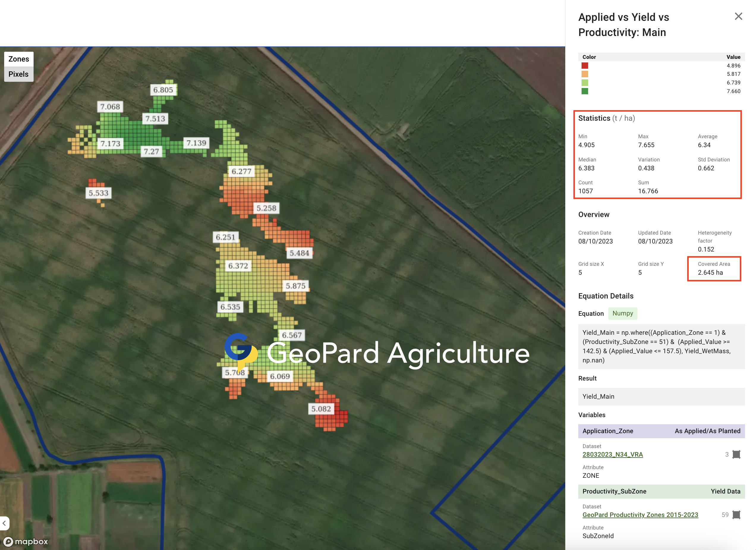Click the red 4.896 legend swatch

point(585,66)
